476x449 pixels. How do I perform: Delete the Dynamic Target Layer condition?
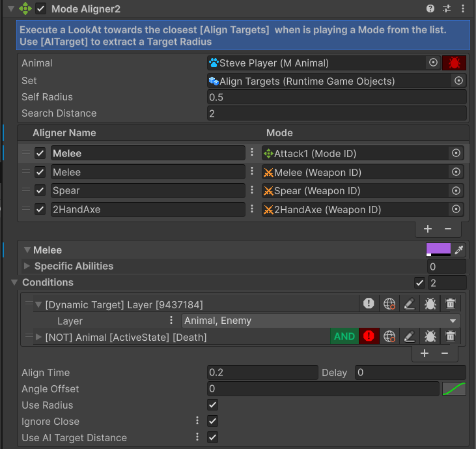pos(450,304)
